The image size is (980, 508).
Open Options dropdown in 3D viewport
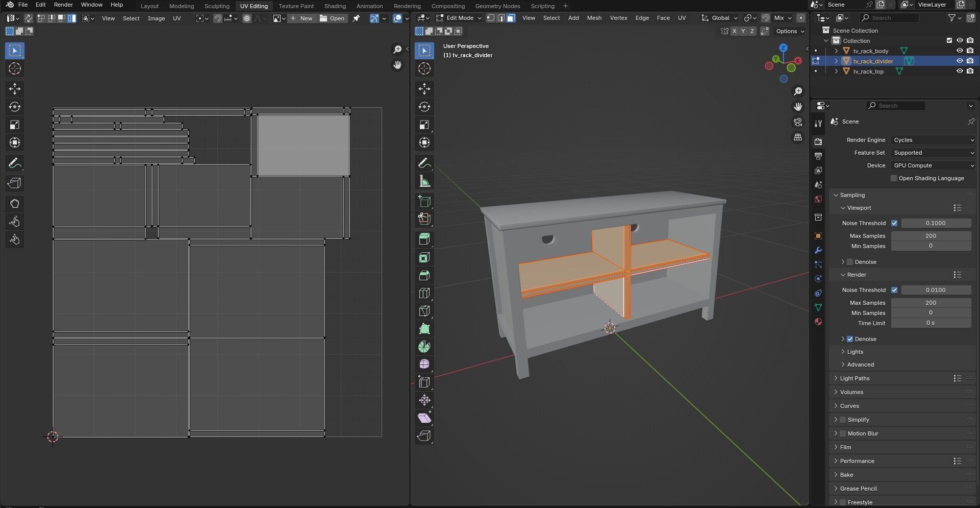tap(789, 31)
